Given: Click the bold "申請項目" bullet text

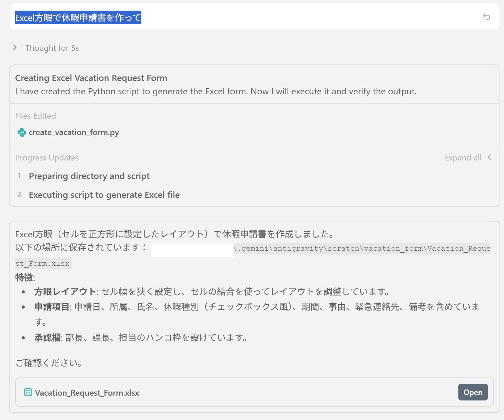Looking at the screenshot, I should click(52, 307).
